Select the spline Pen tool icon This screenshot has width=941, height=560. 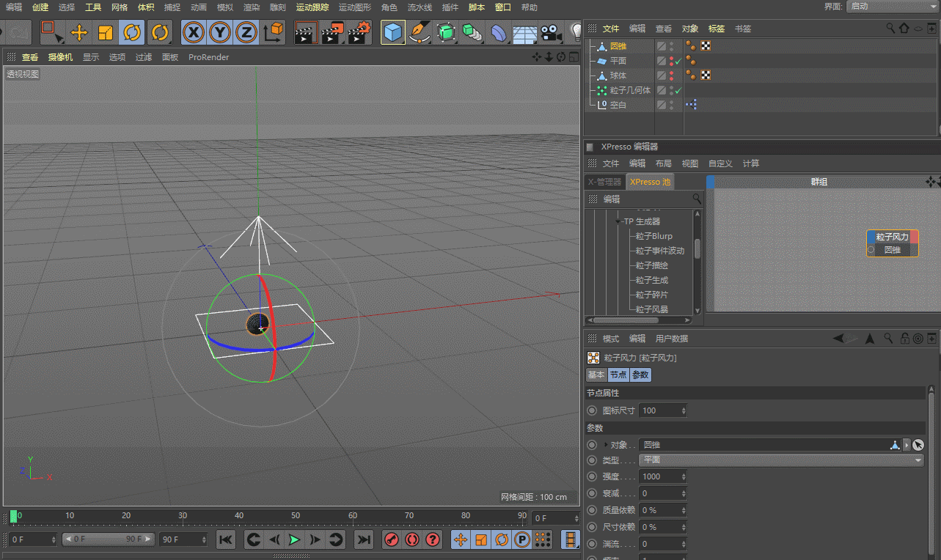tap(420, 32)
